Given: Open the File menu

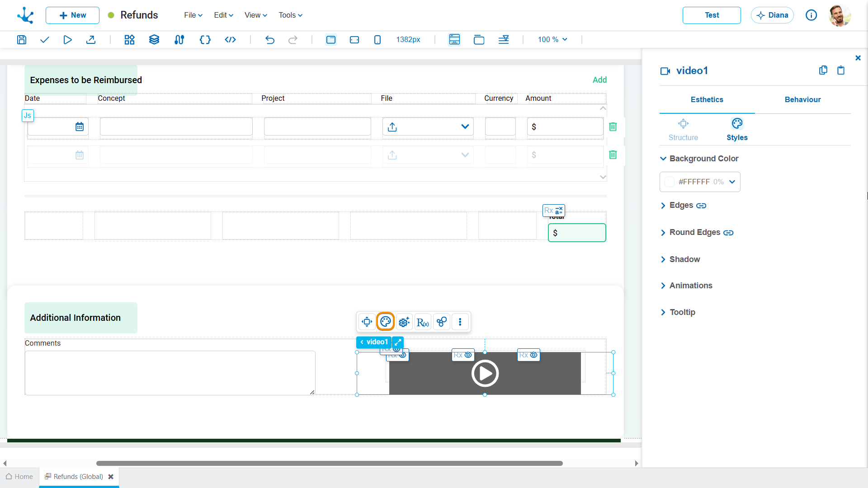Looking at the screenshot, I should tap(193, 15).
